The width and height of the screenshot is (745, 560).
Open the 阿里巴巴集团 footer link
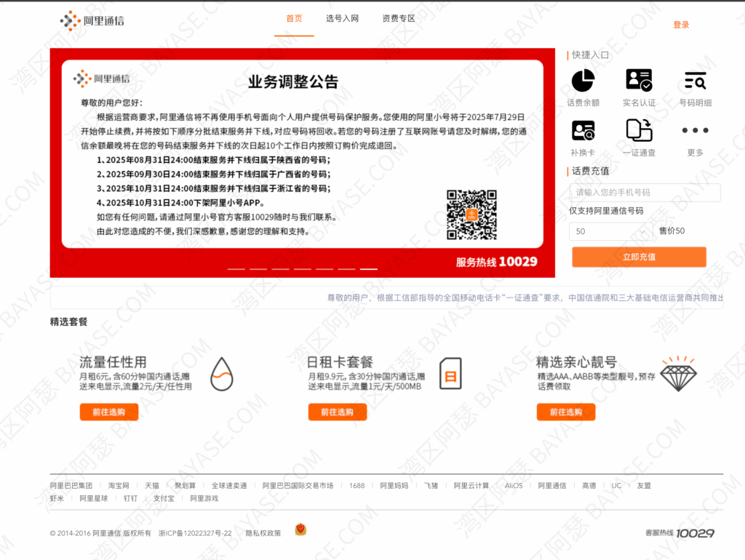click(71, 485)
